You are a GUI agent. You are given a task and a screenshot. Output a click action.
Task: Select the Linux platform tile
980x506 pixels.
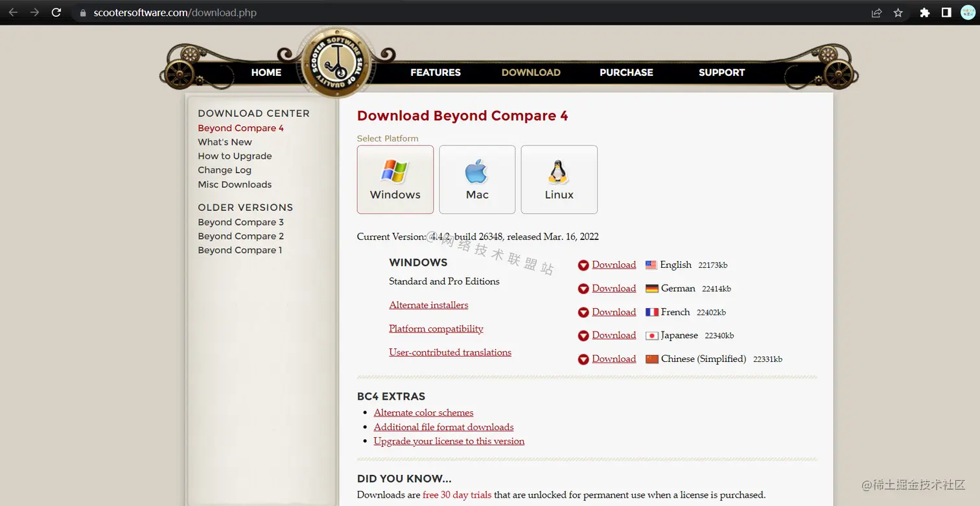[559, 180]
